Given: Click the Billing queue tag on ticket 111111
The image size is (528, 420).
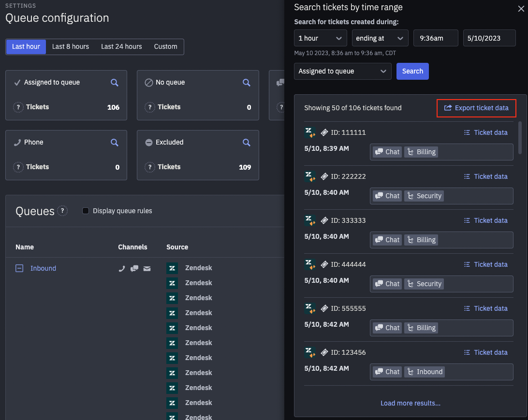Looking at the screenshot, I should coord(421,152).
